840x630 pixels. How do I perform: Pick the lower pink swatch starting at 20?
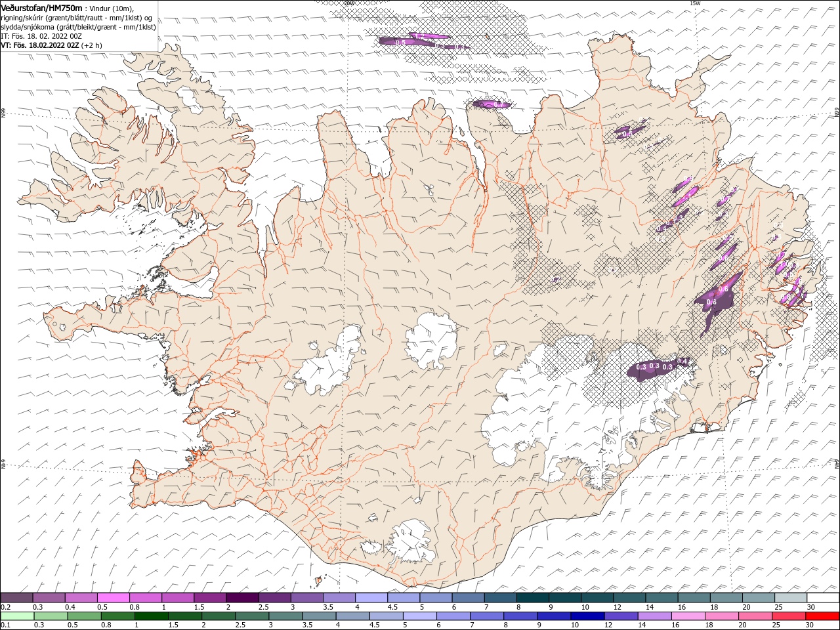(x=755, y=616)
